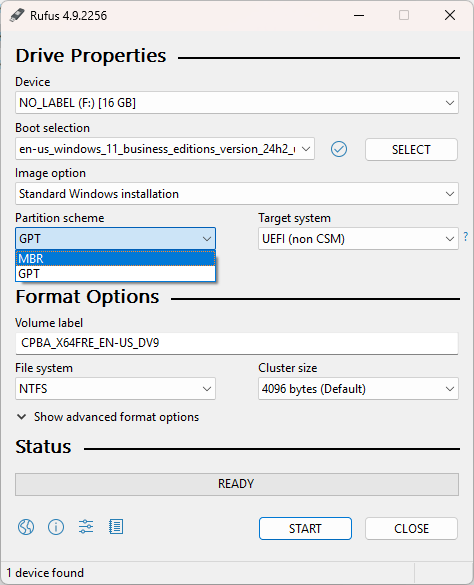Show the log icon
Screen dimensions: 474x585
116,527
